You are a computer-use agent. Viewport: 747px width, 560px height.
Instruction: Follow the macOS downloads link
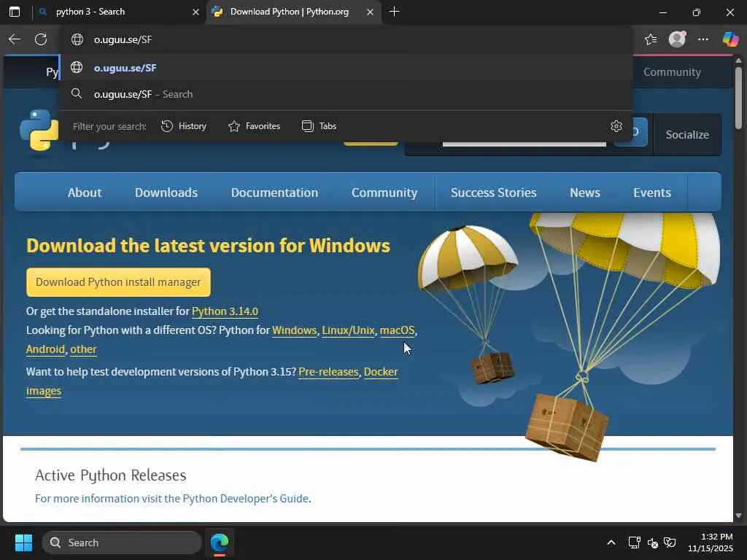tap(397, 330)
